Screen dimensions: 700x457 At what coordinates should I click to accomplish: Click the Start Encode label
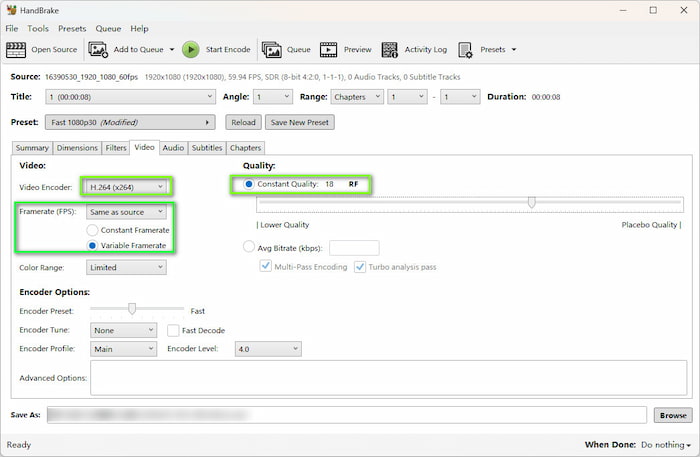pos(228,50)
